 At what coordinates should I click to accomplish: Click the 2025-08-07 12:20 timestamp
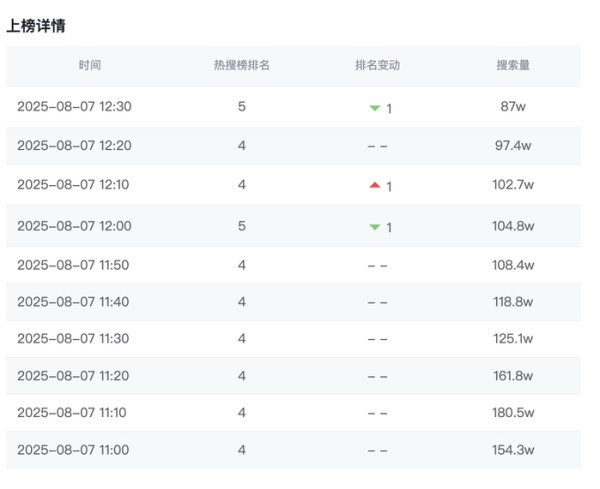click(x=74, y=145)
